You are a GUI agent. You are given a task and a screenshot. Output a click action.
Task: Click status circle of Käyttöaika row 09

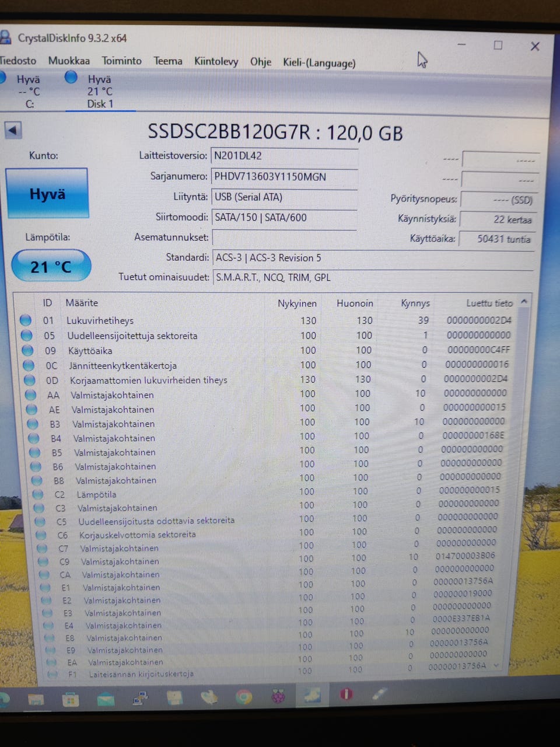(x=27, y=350)
